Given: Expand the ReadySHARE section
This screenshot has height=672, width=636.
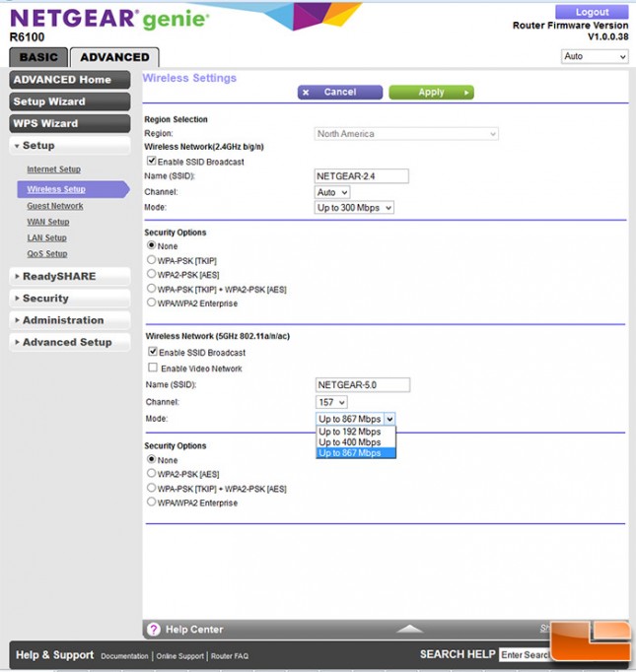Looking at the screenshot, I should [x=69, y=277].
